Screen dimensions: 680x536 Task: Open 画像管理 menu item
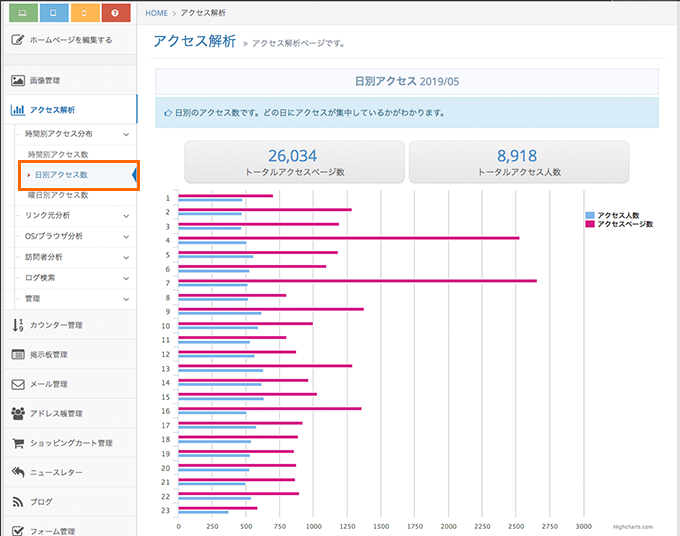(x=70, y=81)
